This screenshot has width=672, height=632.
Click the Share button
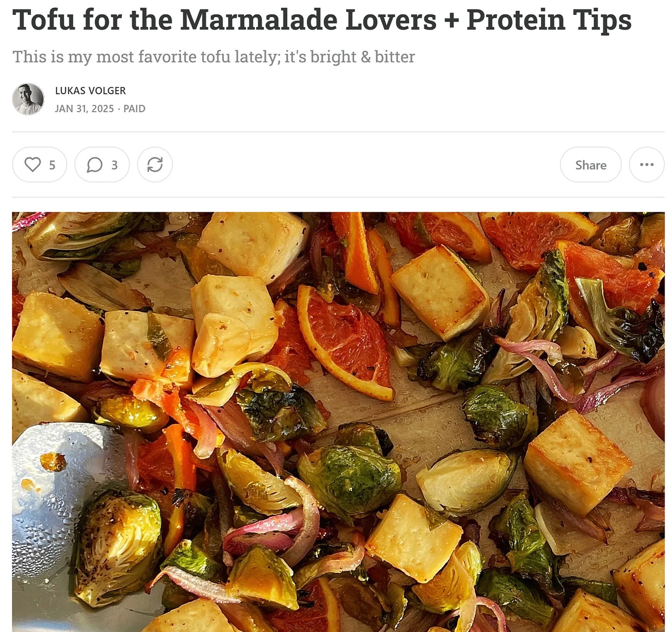(x=591, y=165)
